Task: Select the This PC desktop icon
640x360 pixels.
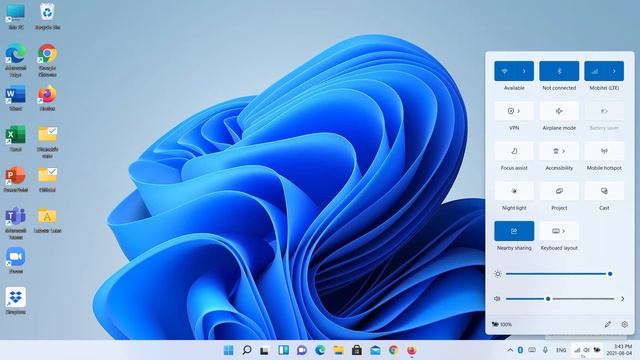Action: (16, 17)
